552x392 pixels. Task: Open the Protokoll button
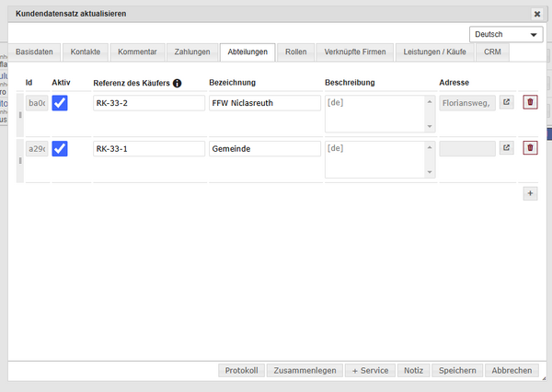click(x=243, y=370)
